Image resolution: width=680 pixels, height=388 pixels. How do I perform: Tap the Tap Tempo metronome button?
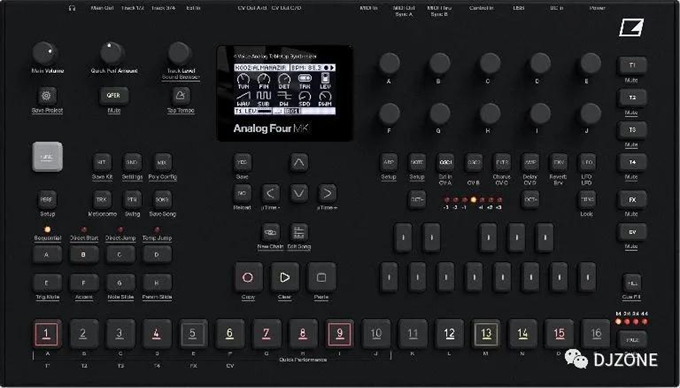(x=181, y=95)
